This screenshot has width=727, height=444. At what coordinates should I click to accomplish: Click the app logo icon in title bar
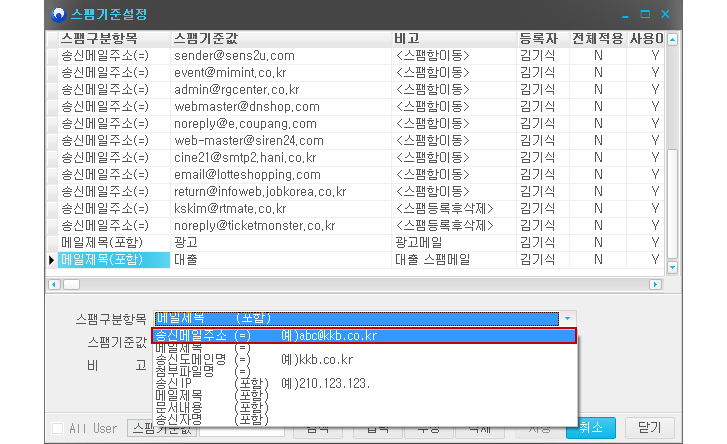point(58,14)
